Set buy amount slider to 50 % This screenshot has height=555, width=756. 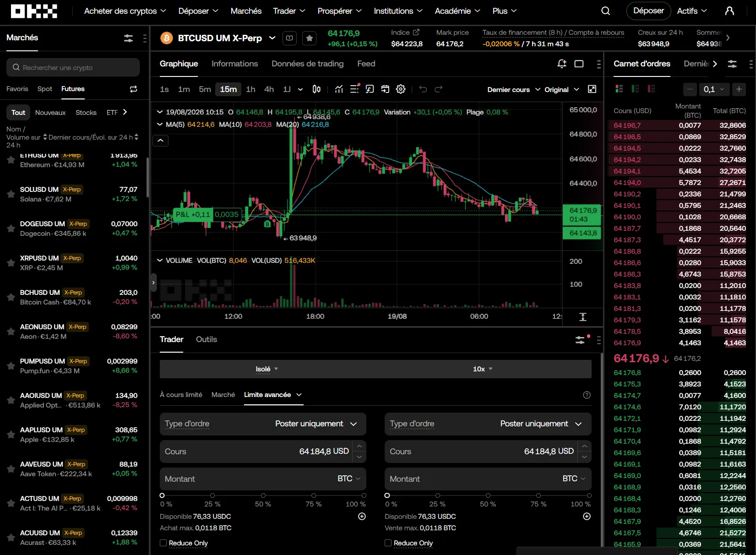pos(263,495)
